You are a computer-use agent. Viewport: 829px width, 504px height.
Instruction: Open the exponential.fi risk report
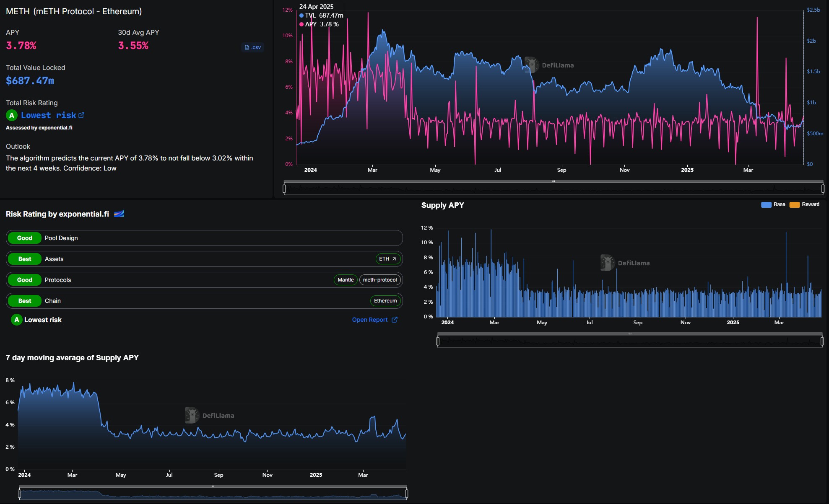[x=370, y=320]
